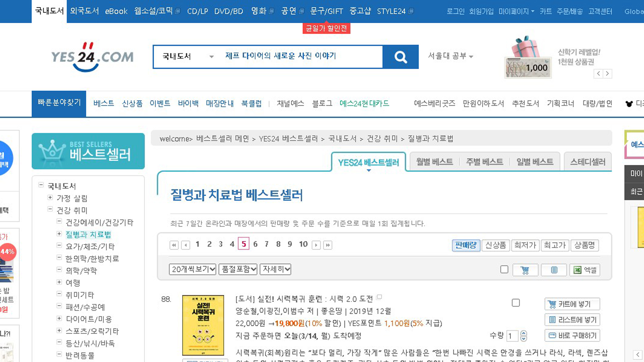Export list to Excel
Viewport: 644px width, 362px height.
pos(585,270)
